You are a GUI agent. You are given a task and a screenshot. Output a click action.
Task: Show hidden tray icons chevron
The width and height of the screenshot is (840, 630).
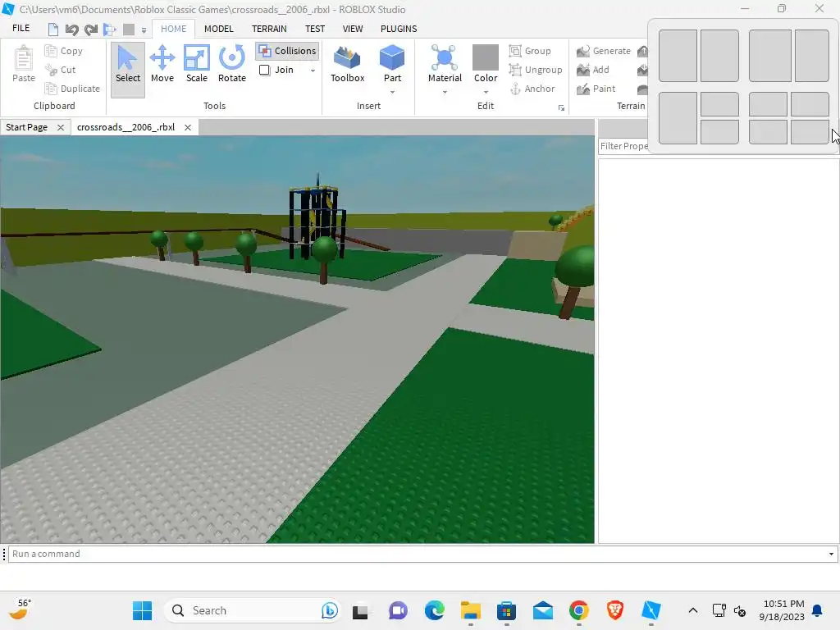(692, 610)
